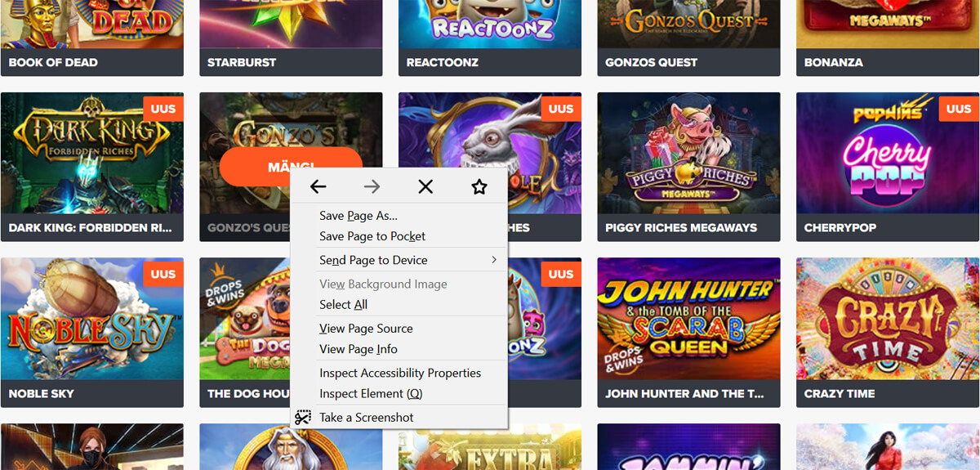
Task: Open the Reactoonz game thumbnail
Action: [x=490, y=25]
